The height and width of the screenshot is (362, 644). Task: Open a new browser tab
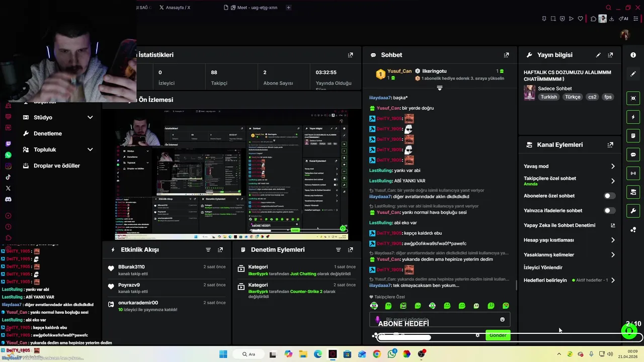click(x=288, y=8)
